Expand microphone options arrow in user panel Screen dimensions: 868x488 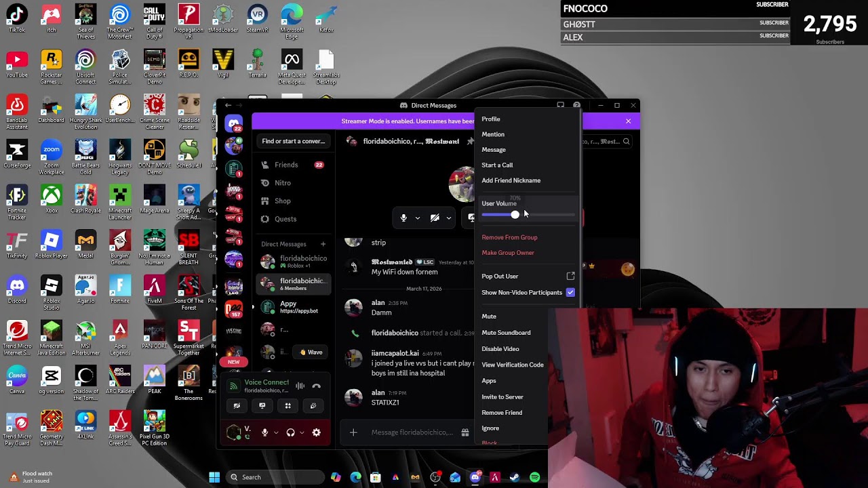[276, 432]
